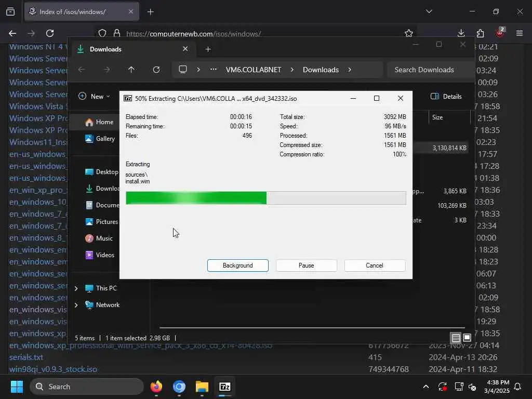
Task: Open Firefox downloads panel
Action: (x=461, y=33)
